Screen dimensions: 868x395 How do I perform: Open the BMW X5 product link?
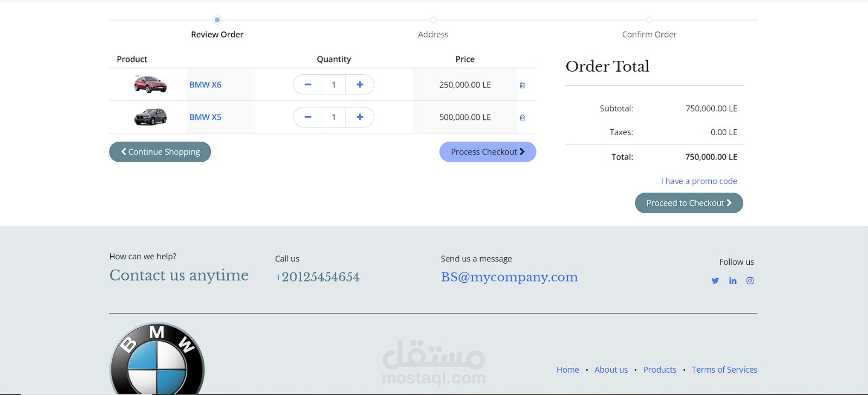pyautogui.click(x=205, y=117)
